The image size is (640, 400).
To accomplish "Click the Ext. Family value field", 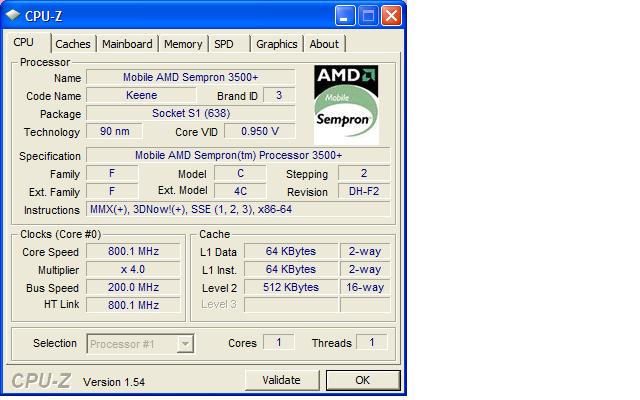I will pos(112,191).
